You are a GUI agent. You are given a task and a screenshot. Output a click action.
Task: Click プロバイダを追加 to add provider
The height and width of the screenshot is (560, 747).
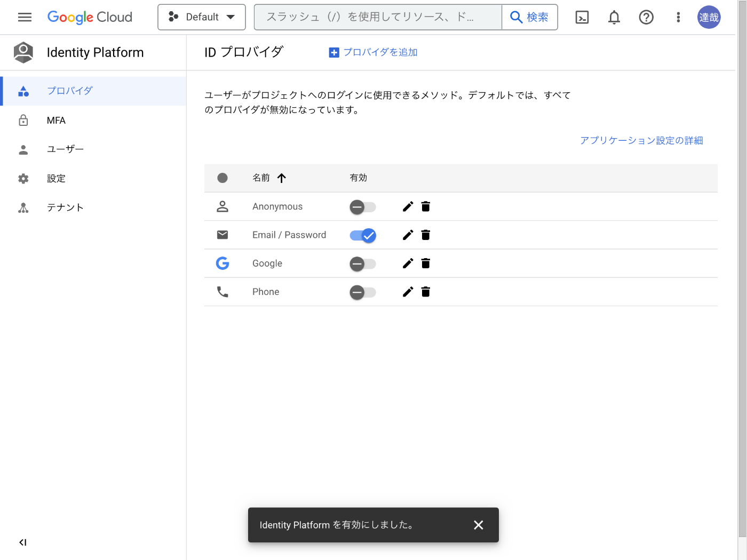(373, 52)
